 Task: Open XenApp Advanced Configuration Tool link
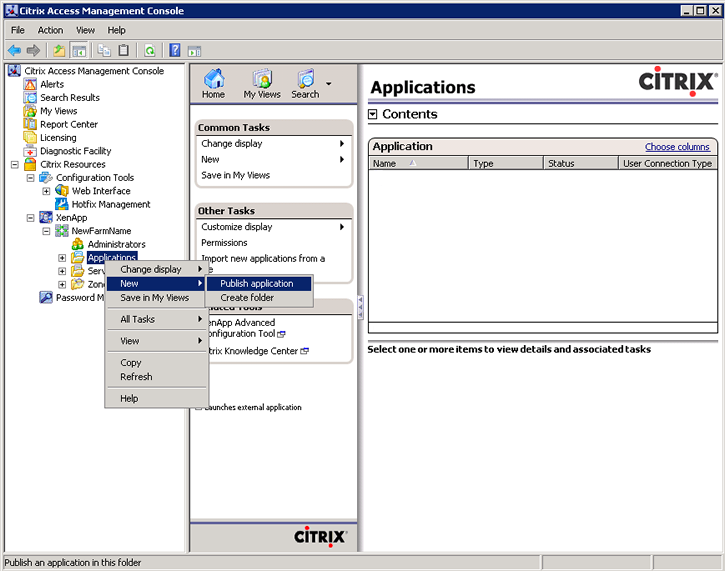tap(245, 328)
